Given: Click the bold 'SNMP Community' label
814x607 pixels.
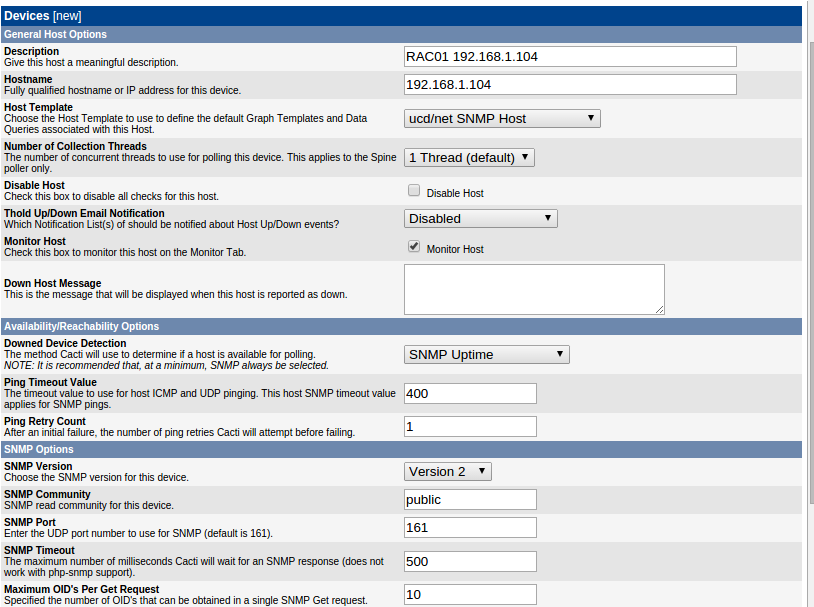Looking at the screenshot, I should 47,494.
